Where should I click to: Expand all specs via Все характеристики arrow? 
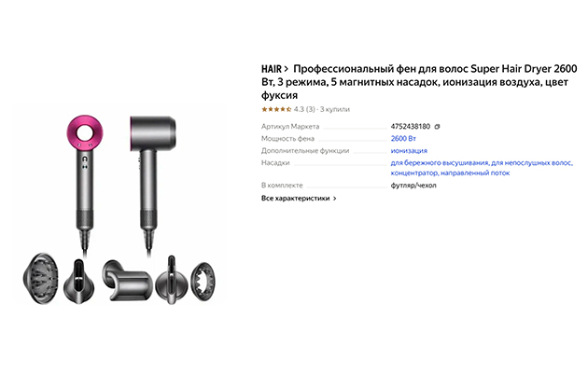coord(335,199)
